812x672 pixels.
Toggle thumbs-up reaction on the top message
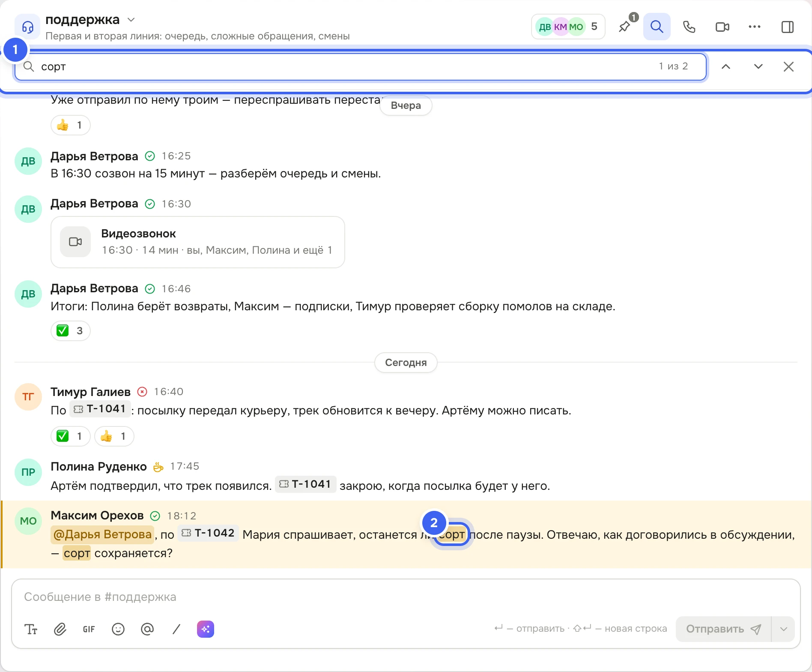pyautogui.click(x=71, y=125)
